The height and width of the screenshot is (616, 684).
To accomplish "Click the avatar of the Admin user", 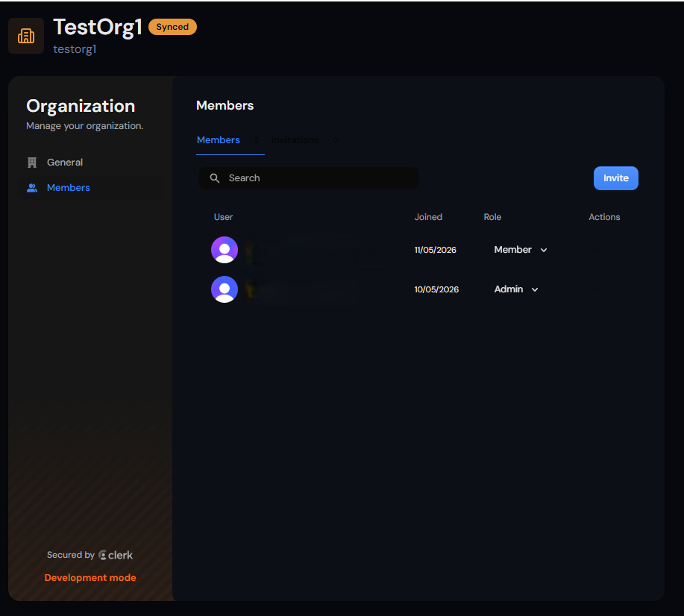I will coord(225,289).
